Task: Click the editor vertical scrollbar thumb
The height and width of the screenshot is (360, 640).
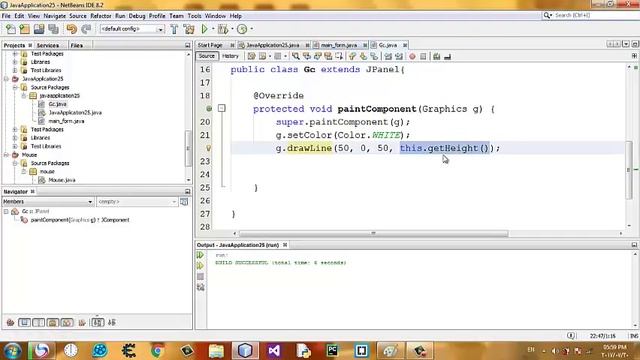Action: pos(629,170)
